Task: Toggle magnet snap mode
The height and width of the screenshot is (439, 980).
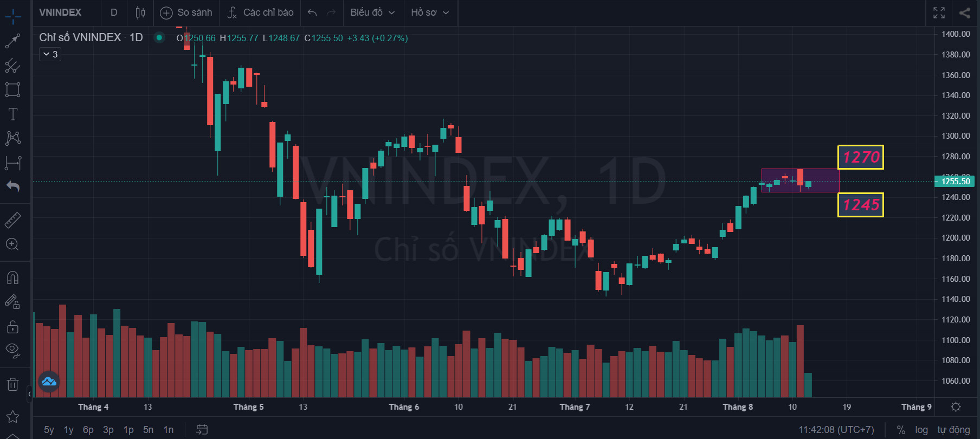Action: click(13, 278)
